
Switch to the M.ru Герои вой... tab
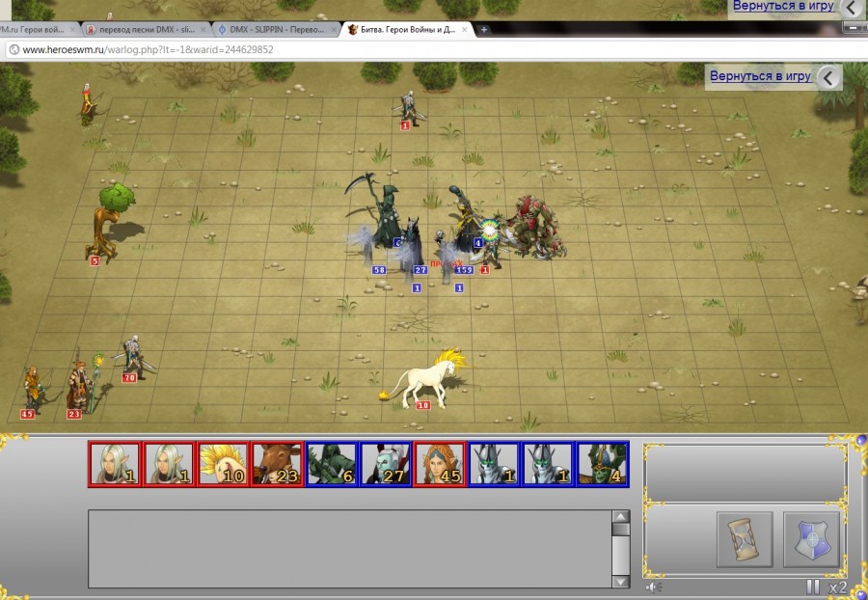[x=37, y=30]
